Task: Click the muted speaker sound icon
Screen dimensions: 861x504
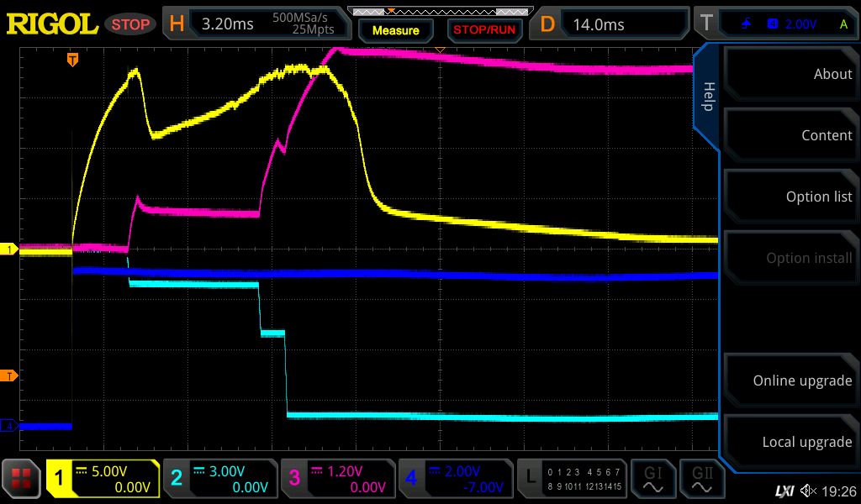Action: [x=808, y=490]
